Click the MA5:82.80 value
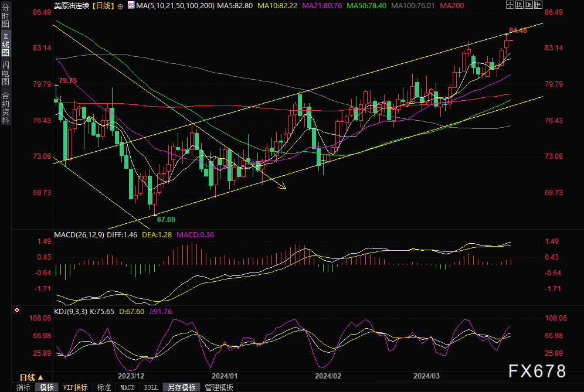 pyautogui.click(x=235, y=6)
